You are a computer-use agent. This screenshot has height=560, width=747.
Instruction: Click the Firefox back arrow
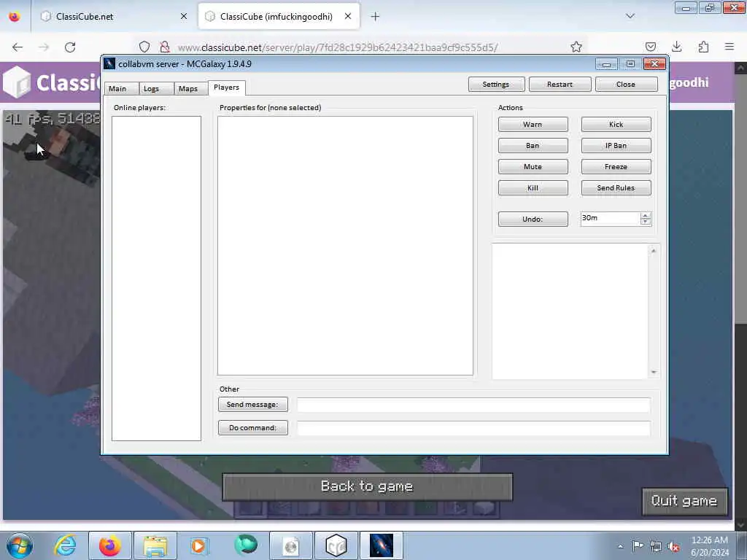(x=18, y=47)
